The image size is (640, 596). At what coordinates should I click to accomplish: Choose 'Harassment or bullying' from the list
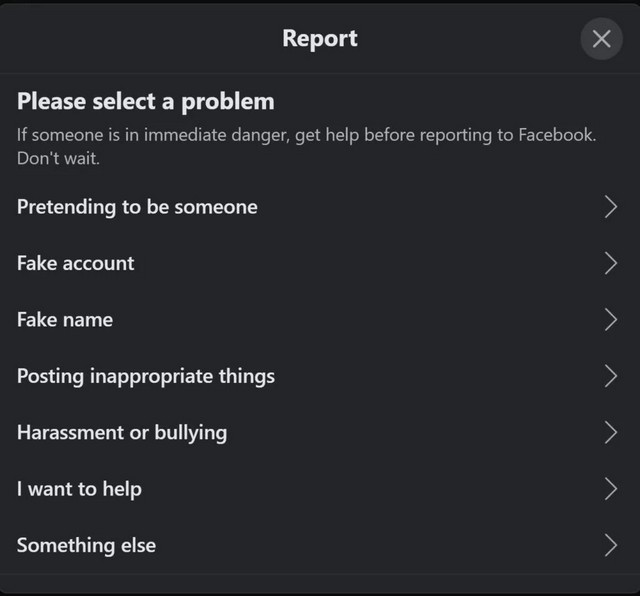click(x=122, y=432)
